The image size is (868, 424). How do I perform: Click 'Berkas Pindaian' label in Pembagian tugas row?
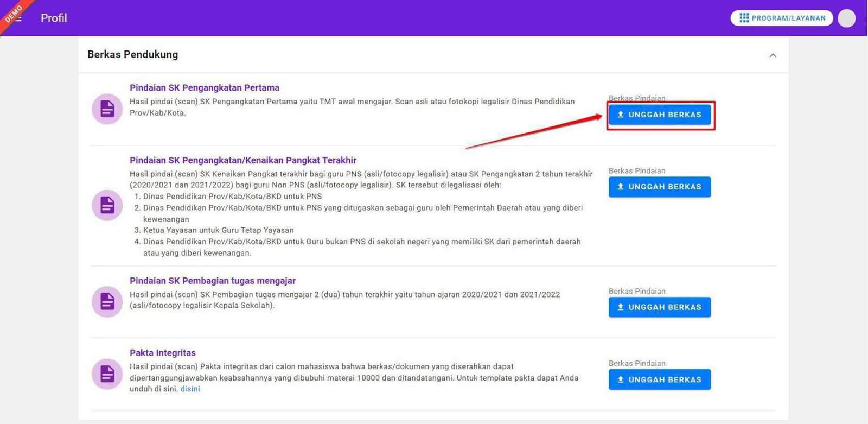point(637,291)
